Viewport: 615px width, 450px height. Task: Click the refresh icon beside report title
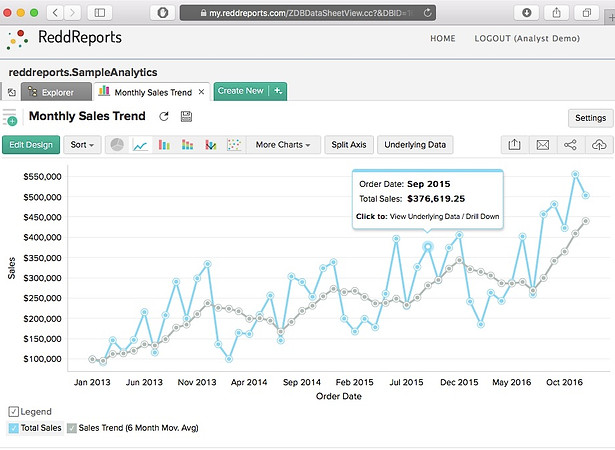[x=164, y=117]
